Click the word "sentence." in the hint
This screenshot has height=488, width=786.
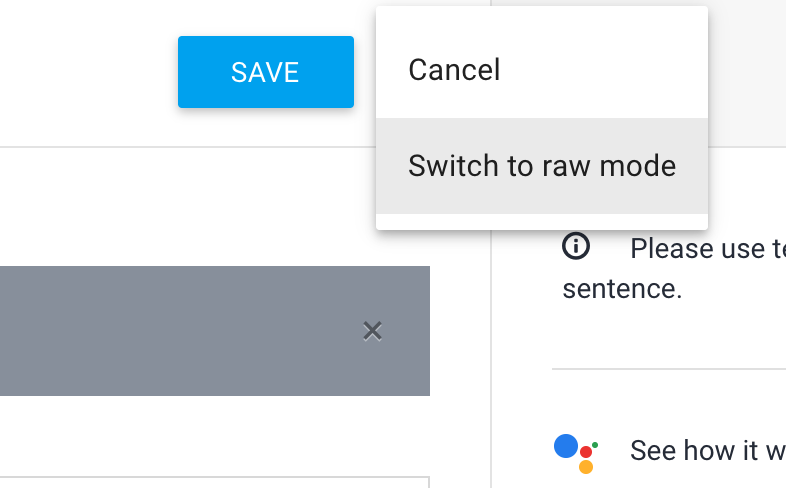622,290
